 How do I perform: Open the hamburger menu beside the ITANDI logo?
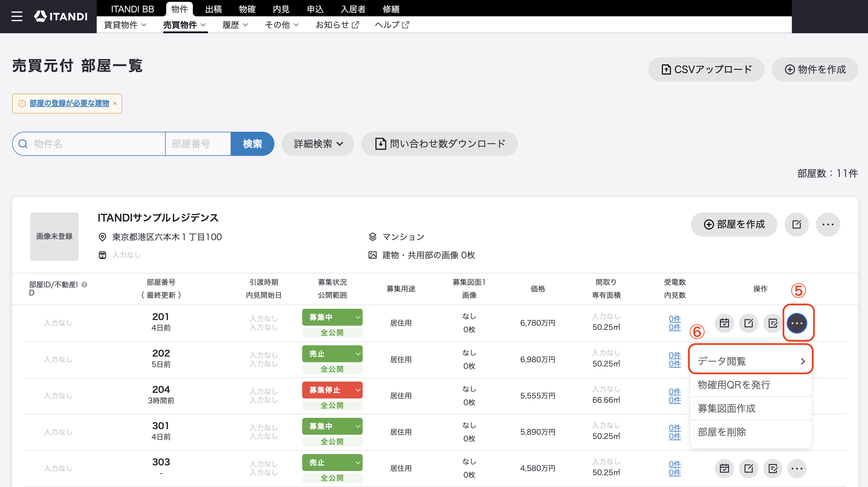point(17,16)
